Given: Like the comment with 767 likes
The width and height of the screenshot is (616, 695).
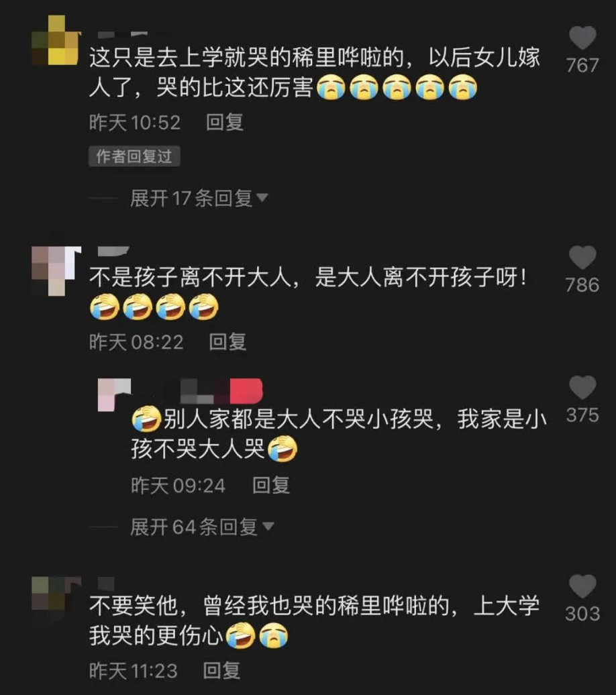Looking at the screenshot, I should 582,38.
